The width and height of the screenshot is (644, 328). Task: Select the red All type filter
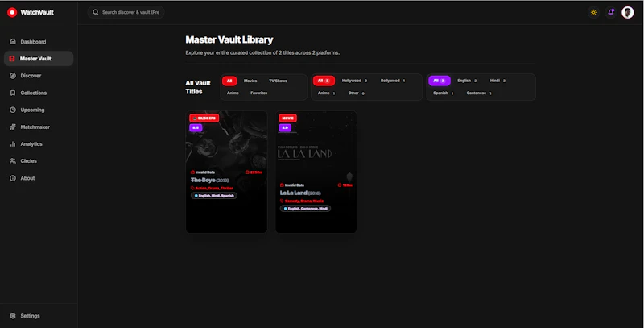[x=229, y=81]
